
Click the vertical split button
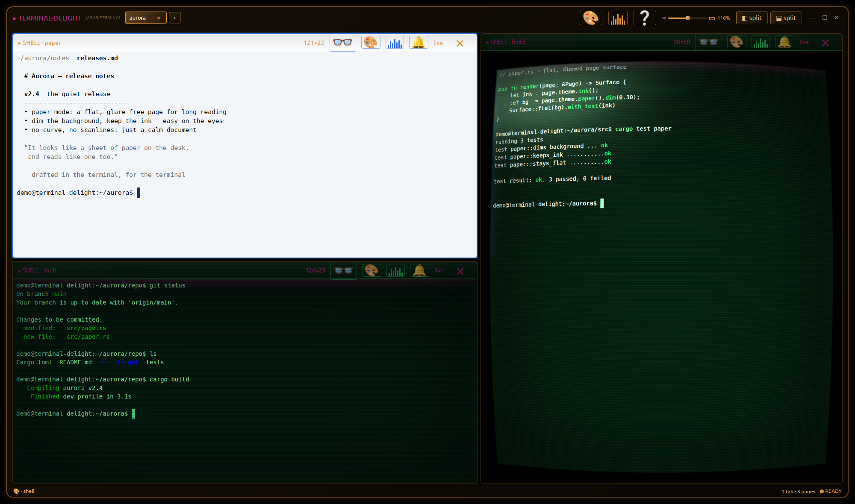tap(752, 18)
